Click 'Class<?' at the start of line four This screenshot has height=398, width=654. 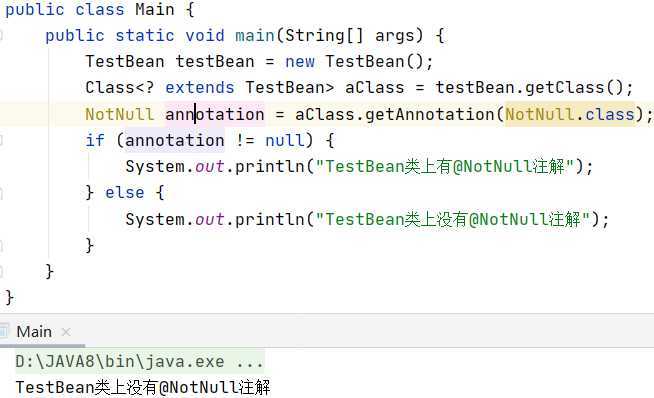click(x=120, y=88)
